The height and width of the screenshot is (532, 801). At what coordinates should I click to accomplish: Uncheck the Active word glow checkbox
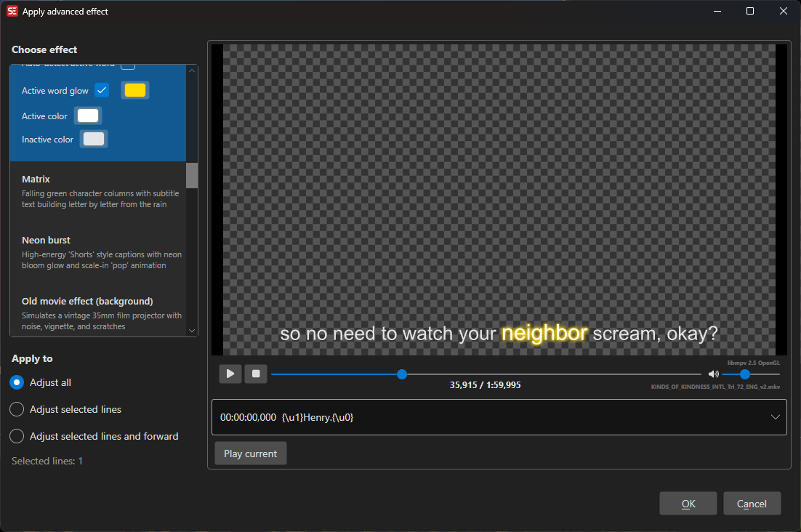pyautogui.click(x=102, y=90)
